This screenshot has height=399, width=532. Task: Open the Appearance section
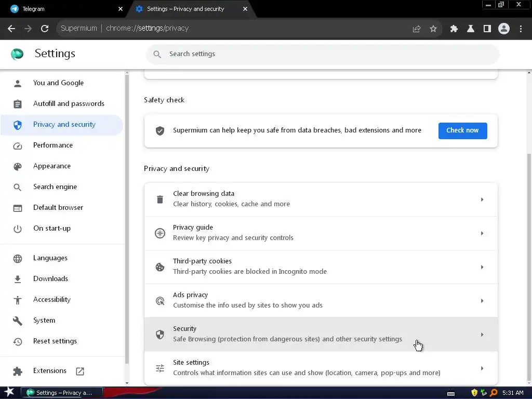point(62,166)
